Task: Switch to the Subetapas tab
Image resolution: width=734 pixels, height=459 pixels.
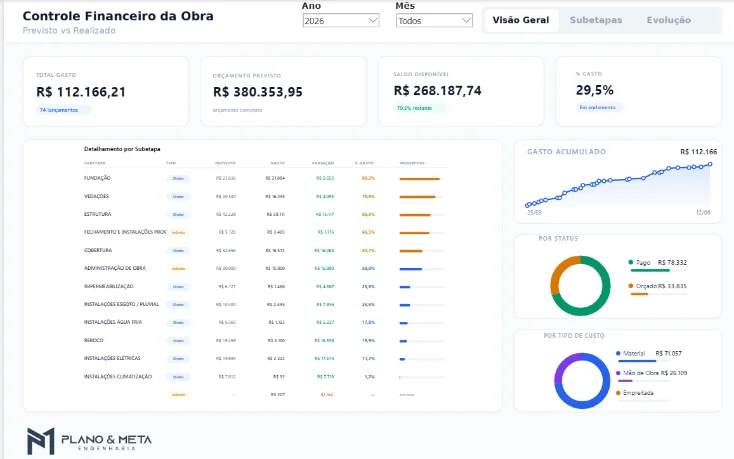Action: [596, 20]
